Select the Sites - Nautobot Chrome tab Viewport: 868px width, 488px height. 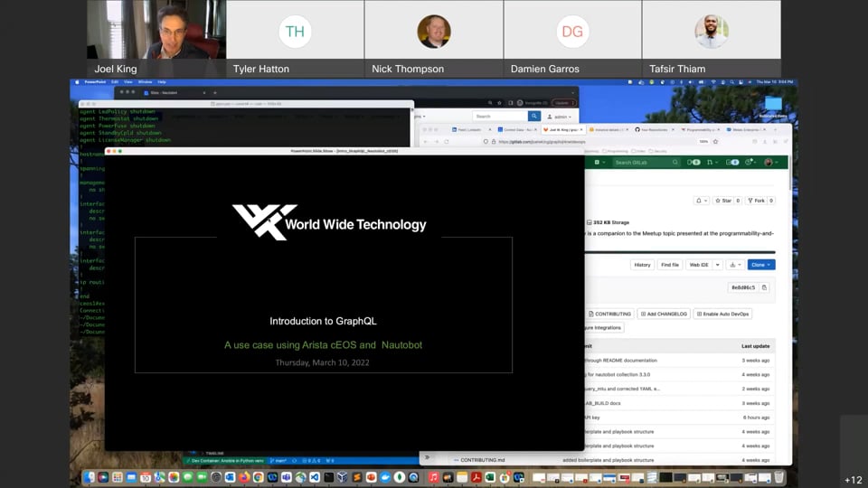click(174, 93)
